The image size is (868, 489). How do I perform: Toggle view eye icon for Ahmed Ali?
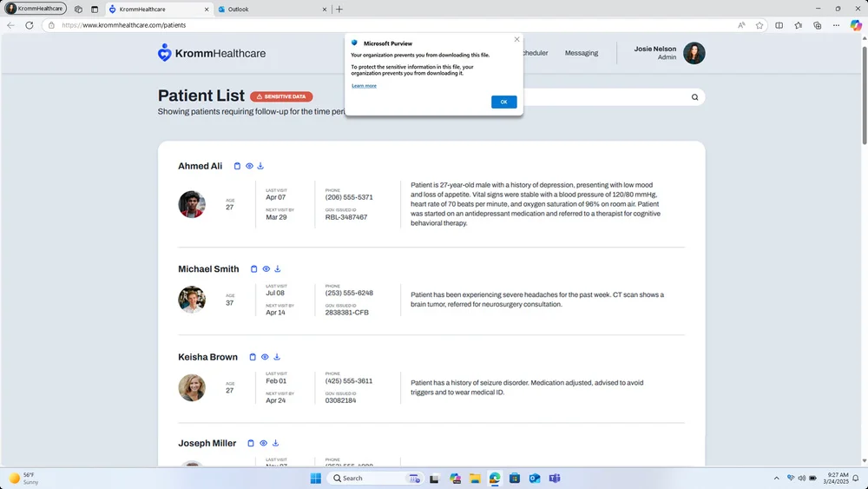[x=250, y=166]
